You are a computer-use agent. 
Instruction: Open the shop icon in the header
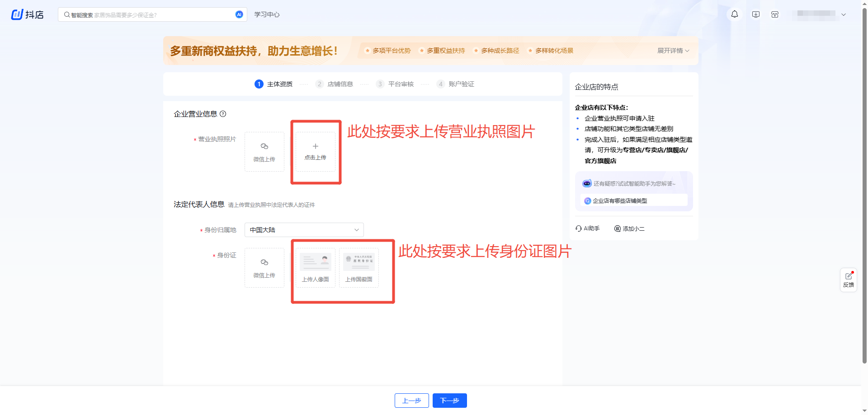tap(775, 14)
